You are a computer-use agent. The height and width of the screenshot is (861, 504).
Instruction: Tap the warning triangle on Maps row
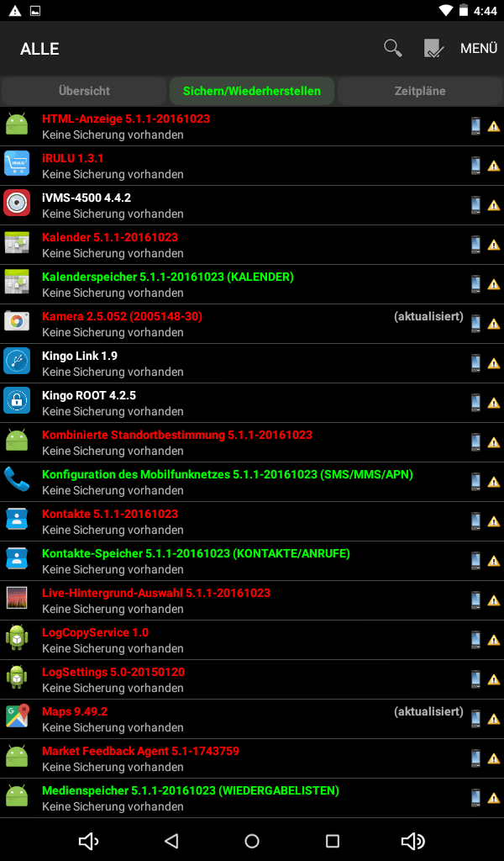[494, 720]
